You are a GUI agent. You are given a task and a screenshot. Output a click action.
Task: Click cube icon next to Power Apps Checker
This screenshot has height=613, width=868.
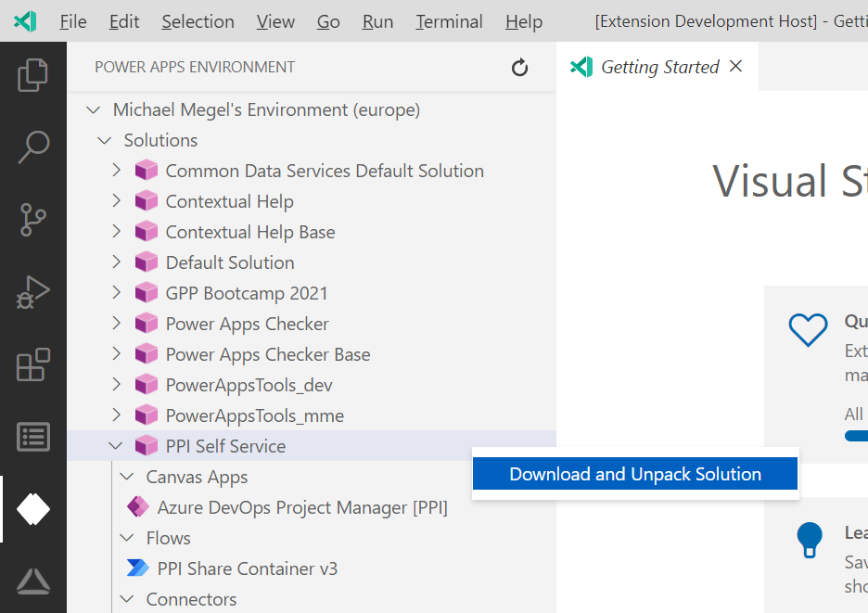tap(147, 323)
